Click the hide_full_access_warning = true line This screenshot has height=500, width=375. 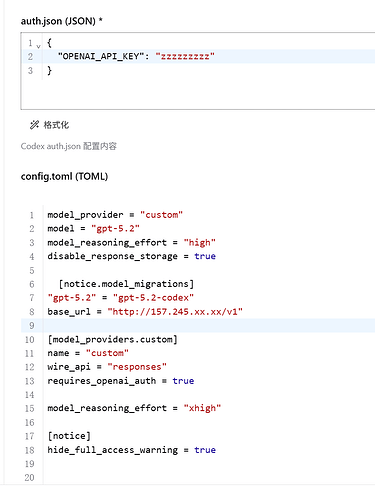131,450
